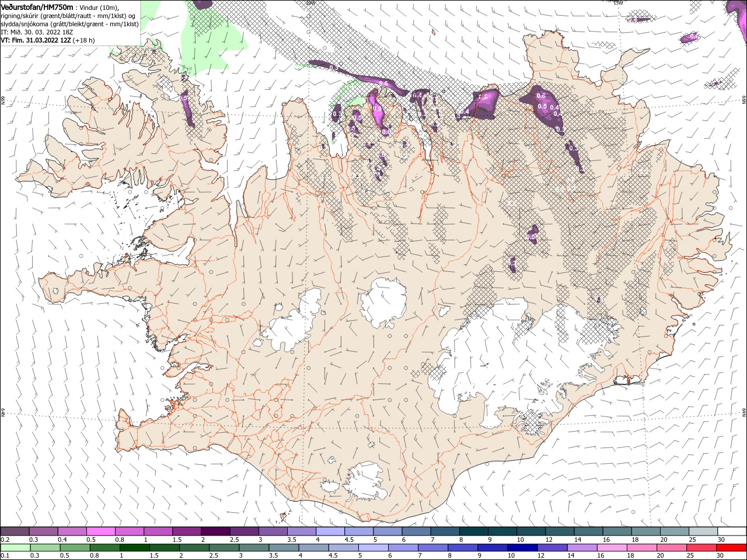Click the upper scale swatch between 6 and 7
The width and height of the screenshot is (747, 560).
coord(417,531)
